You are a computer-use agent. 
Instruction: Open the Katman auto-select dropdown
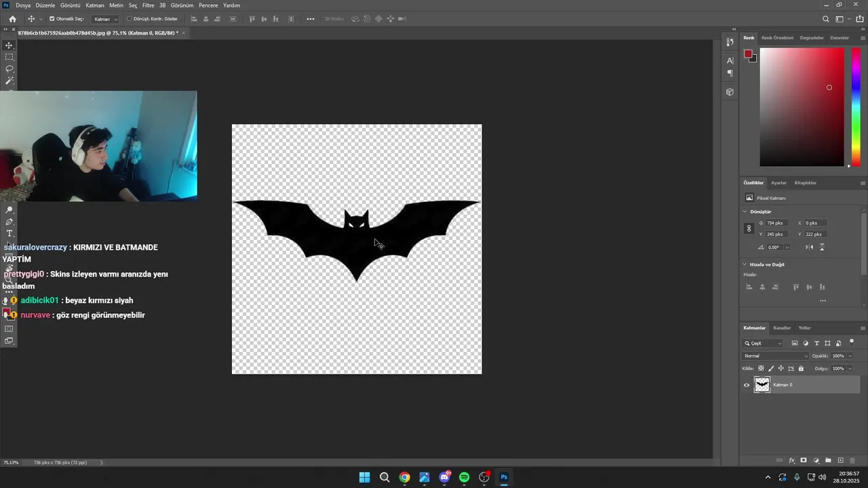click(x=105, y=19)
